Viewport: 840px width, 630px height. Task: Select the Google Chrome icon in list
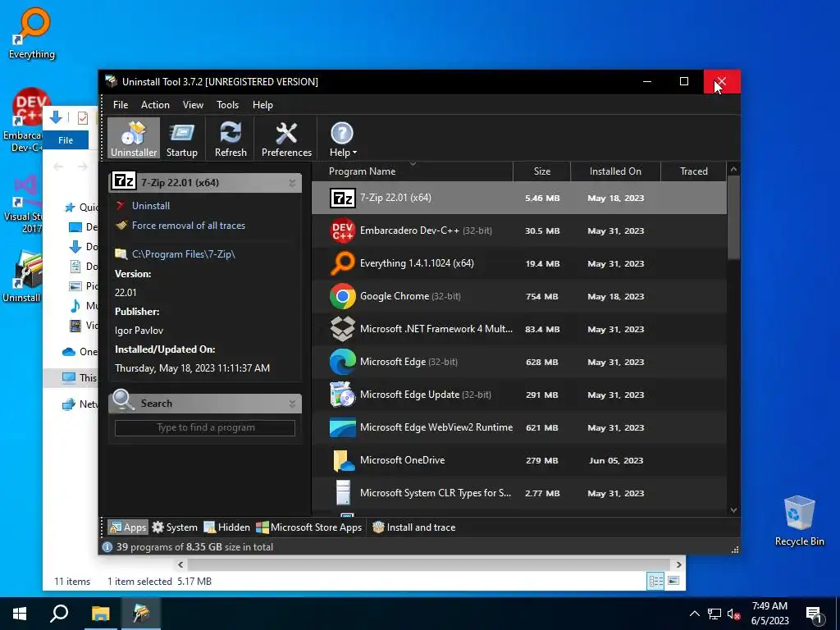[x=343, y=296]
